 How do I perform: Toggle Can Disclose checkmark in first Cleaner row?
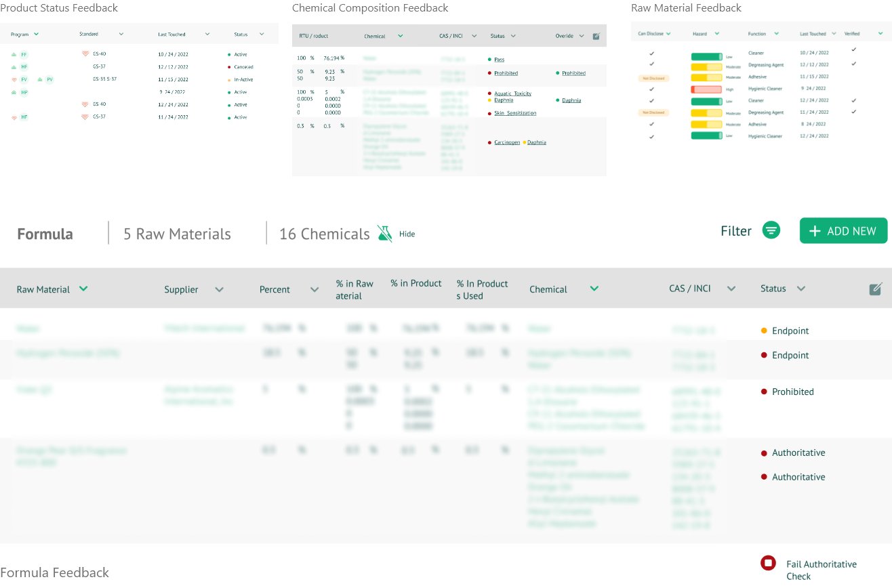(651, 52)
